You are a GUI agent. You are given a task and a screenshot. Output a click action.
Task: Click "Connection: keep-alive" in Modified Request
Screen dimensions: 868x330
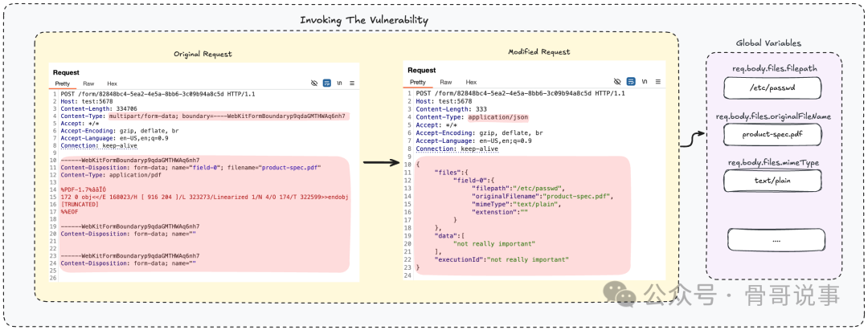[x=457, y=149]
